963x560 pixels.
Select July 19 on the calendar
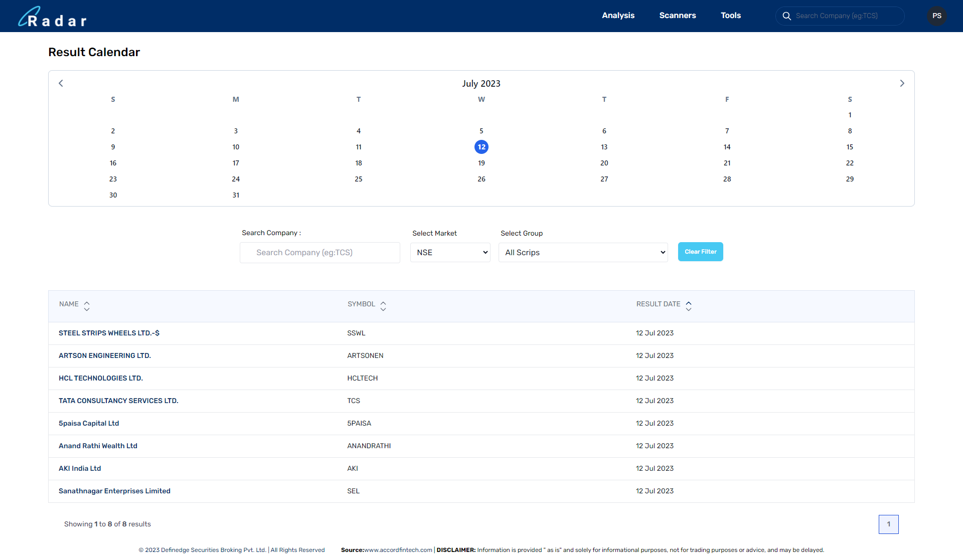481,163
